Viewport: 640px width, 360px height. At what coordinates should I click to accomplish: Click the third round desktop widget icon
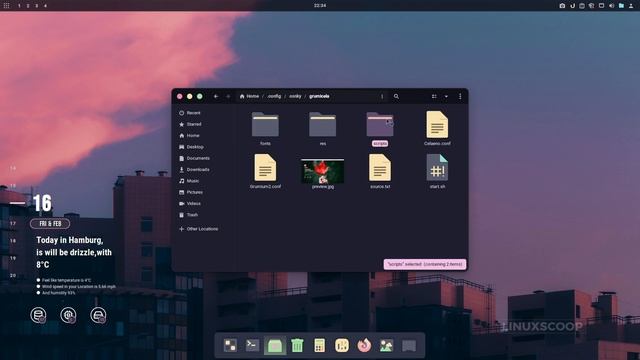[x=98, y=315]
